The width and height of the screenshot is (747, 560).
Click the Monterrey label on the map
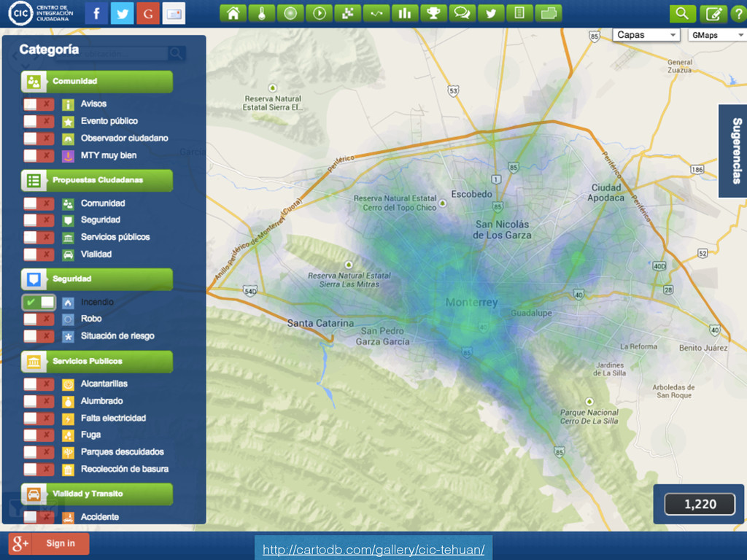[x=471, y=303]
